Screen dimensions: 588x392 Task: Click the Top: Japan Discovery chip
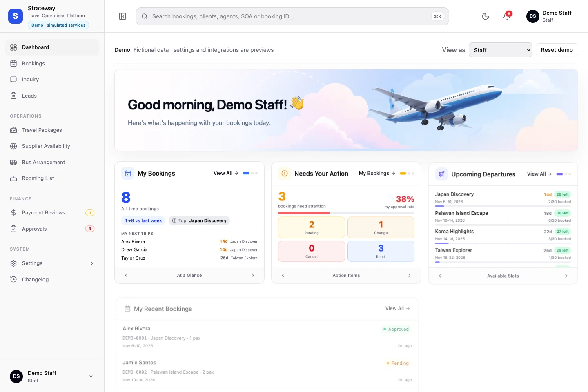[x=199, y=220]
